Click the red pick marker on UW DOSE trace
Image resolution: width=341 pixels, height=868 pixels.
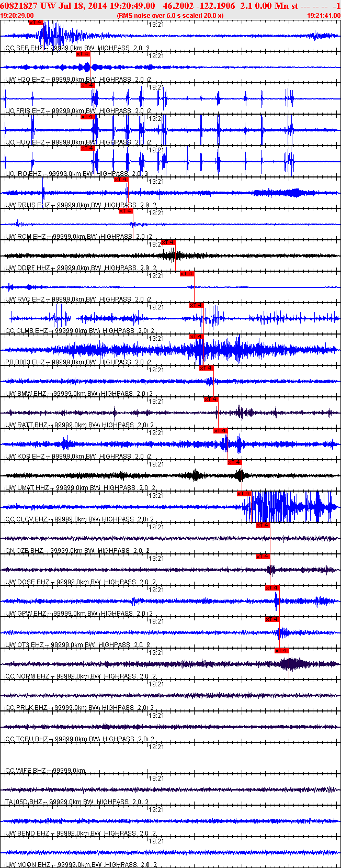tap(263, 557)
